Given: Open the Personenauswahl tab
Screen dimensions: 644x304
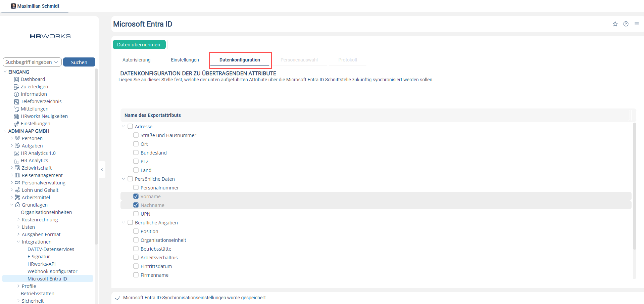Looking at the screenshot, I should [x=299, y=60].
